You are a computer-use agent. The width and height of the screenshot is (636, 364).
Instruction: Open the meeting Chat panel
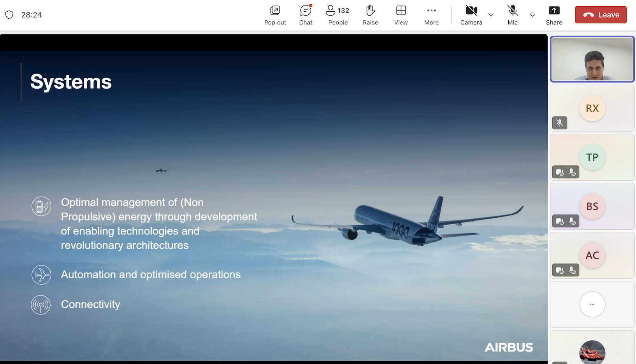point(306,15)
